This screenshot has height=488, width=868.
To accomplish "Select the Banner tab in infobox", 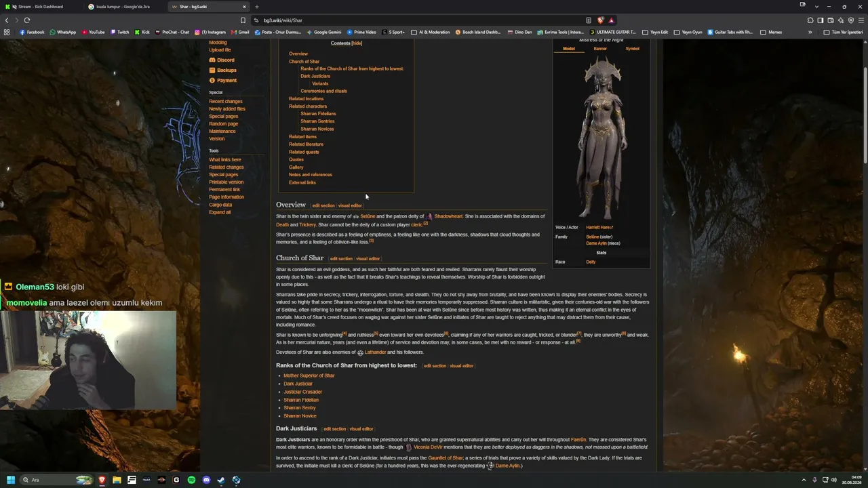I will click(600, 49).
